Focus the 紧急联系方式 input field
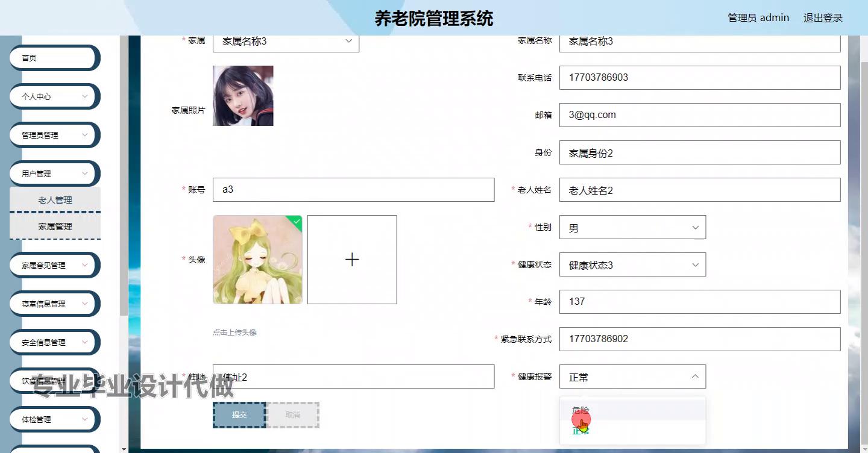This screenshot has height=453, width=868. click(x=700, y=339)
